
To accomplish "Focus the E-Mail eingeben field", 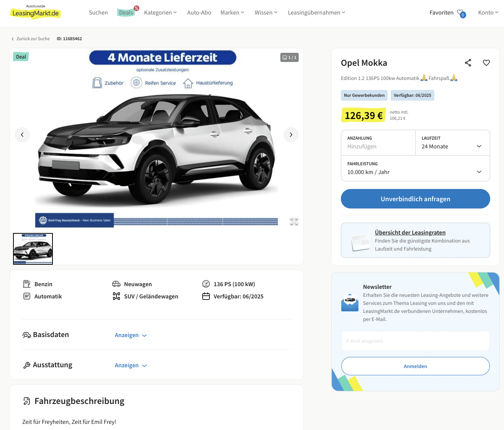I will pos(416,341).
